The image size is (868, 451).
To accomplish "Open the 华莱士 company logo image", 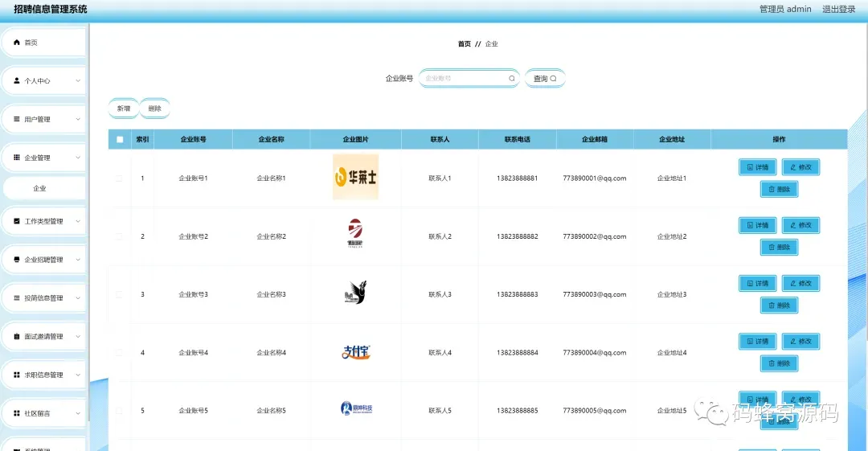I will [355, 177].
